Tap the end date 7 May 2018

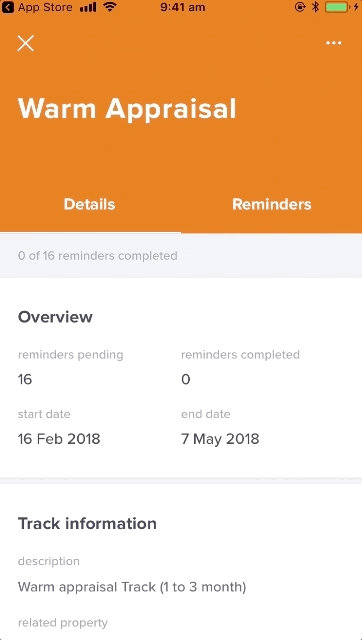220,439
